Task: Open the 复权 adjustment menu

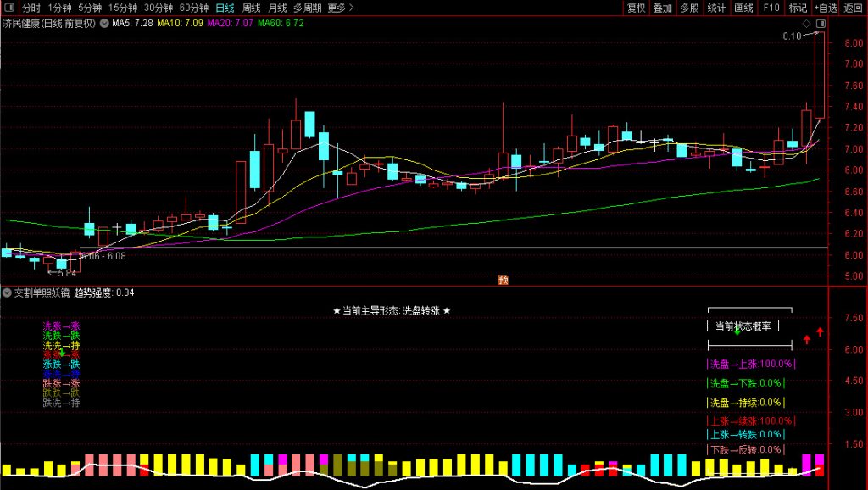Action: click(636, 8)
